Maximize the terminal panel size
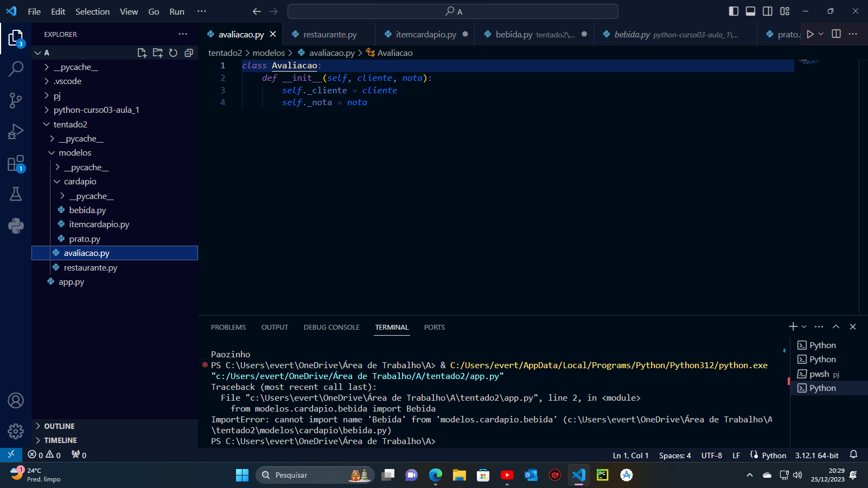Viewport: 868px width, 488px height. 836,326
